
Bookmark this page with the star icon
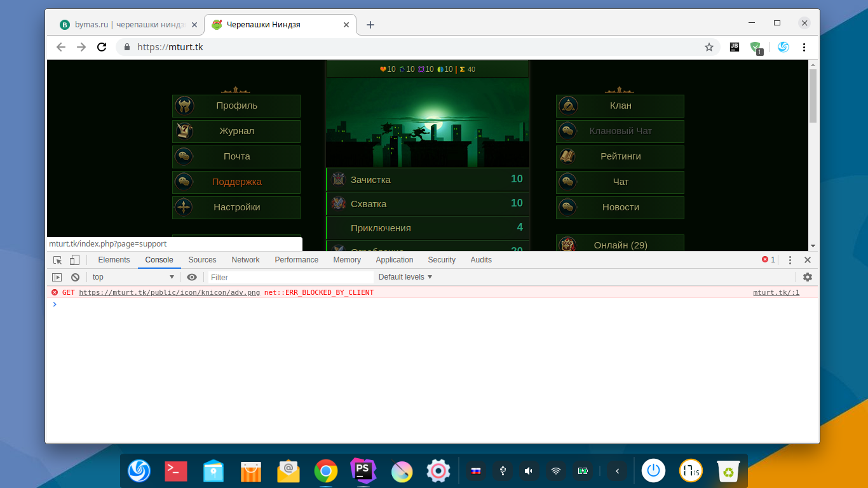pos(709,47)
